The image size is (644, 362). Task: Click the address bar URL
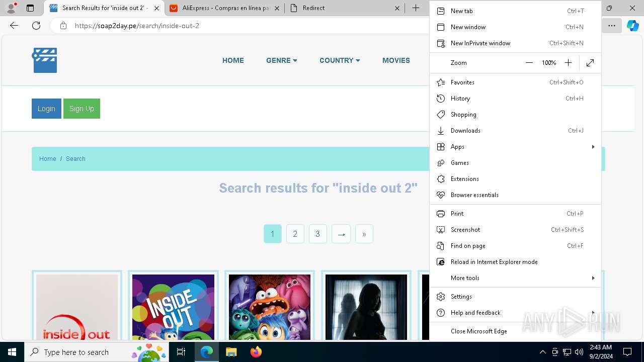[x=137, y=26]
